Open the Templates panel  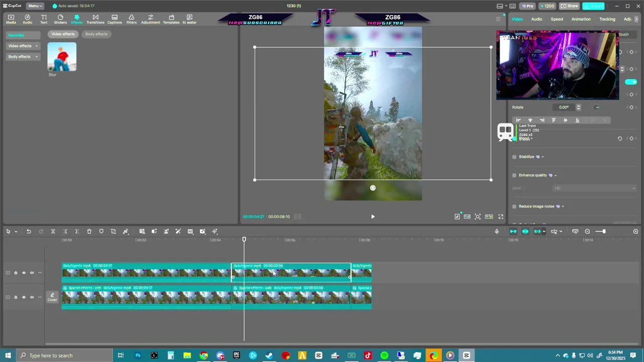(171, 19)
